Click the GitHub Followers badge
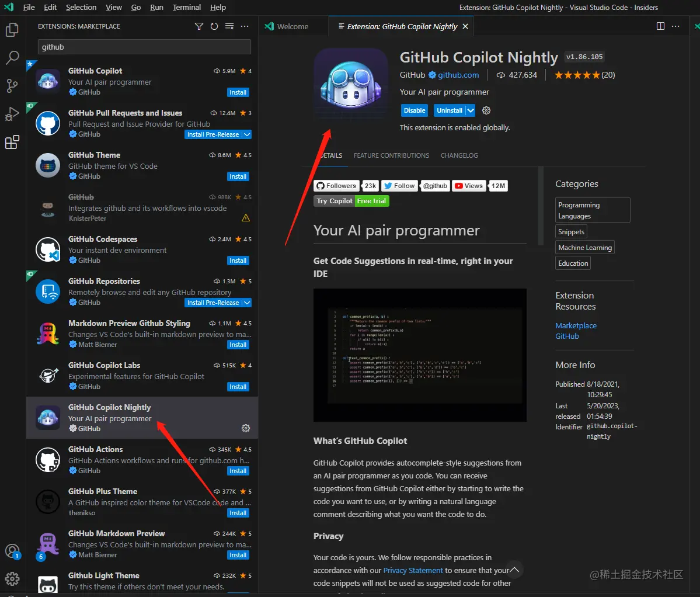Image resolution: width=700 pixels, height=597 pixels. 346,186
